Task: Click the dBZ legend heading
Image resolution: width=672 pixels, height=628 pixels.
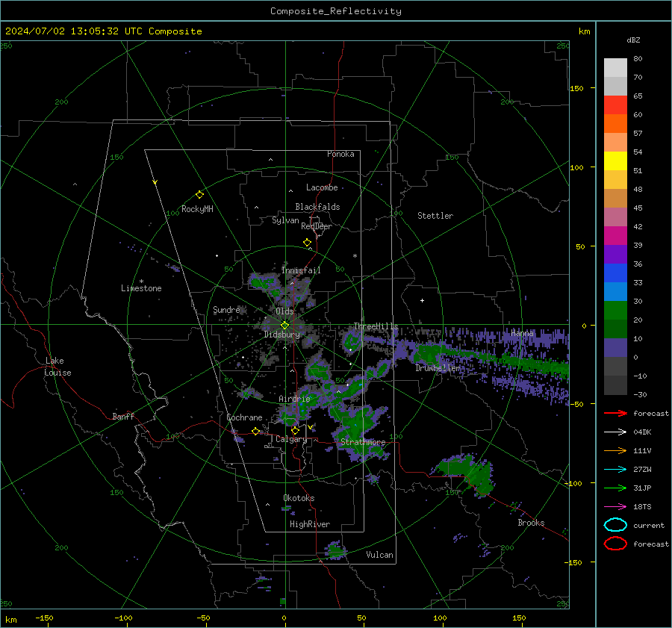Action: [633, 40]
